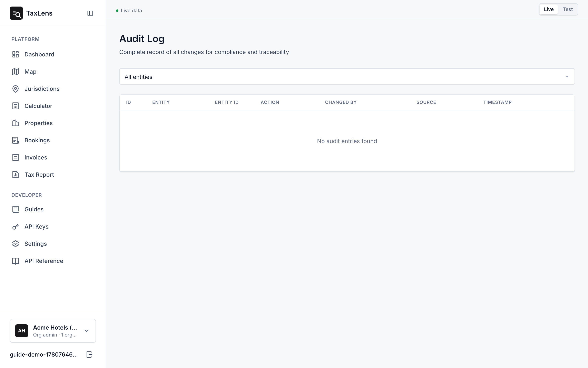The width and height of the screenshot is (588, 368).
Task: Click the Map icon in sidebar
Action: tap(16, 72)
